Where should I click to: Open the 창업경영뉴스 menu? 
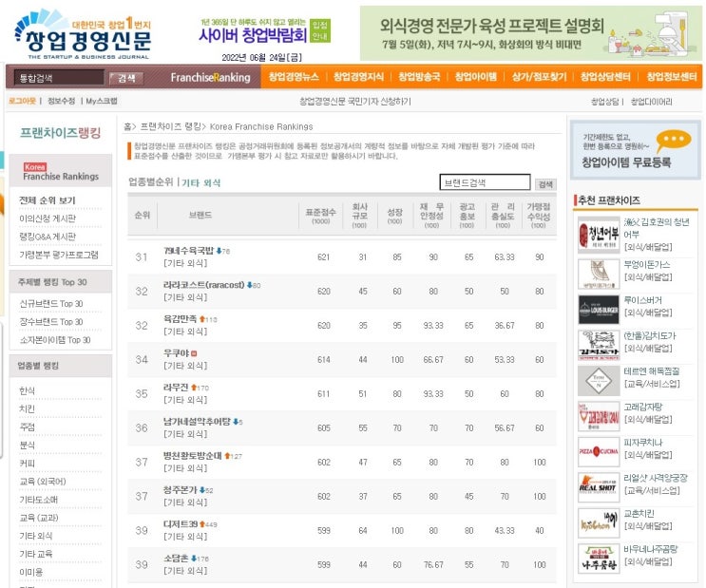pos(294,77)
